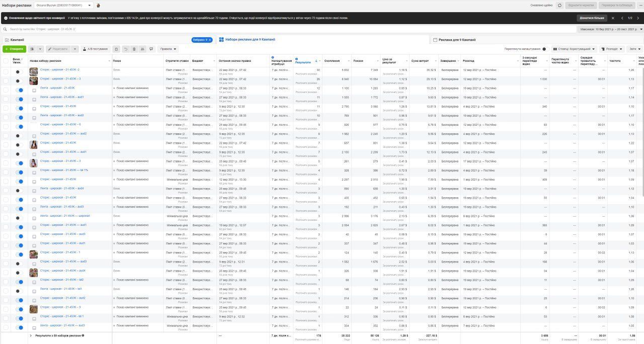Click the duplicate ad set icon
Screen dimensions: 644x344
tap(32, 49)
